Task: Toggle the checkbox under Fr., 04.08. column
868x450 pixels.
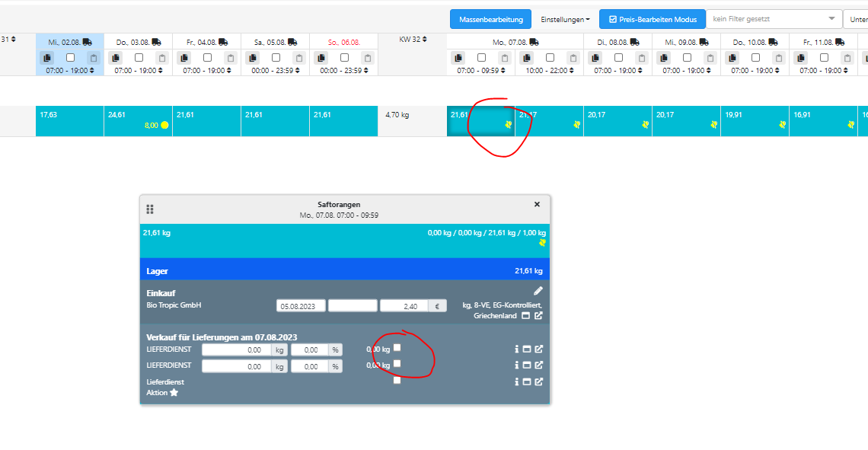Action: pyautogui.click(x=207, y=58)
